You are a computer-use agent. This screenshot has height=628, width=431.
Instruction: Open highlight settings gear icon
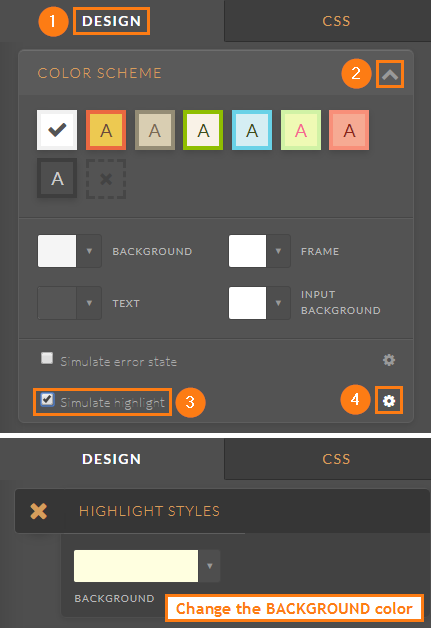[389, 401]
